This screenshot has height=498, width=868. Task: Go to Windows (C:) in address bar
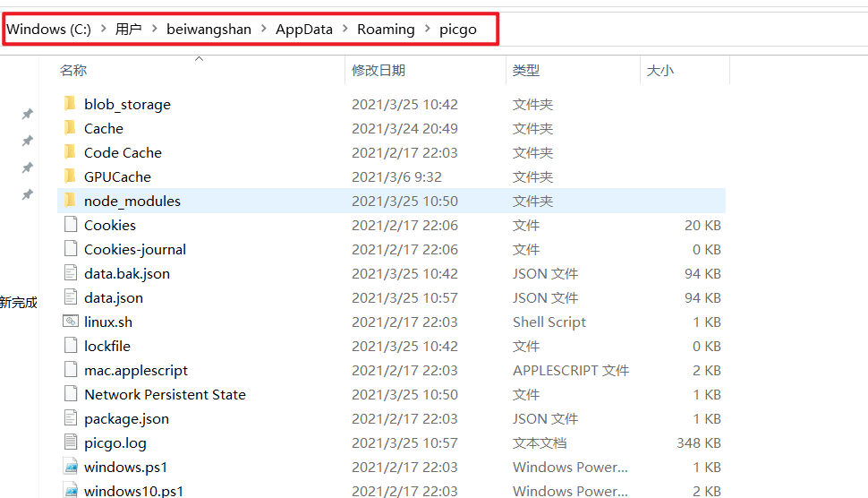pos(49,29)
